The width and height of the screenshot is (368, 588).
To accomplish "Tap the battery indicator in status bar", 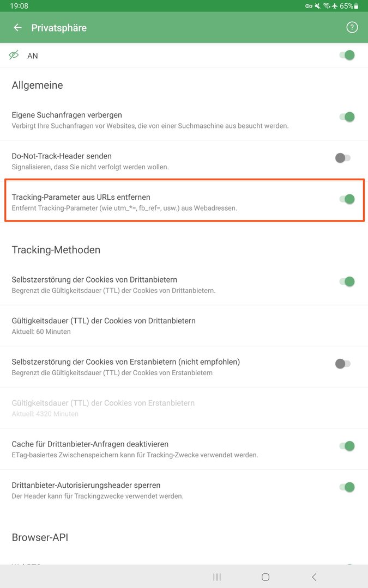I will coord(357,6).
